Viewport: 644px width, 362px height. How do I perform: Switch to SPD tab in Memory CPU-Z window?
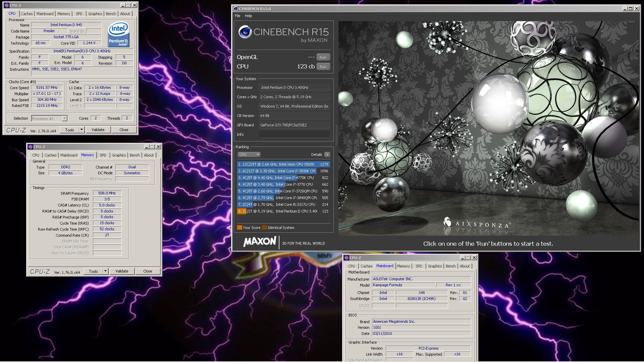103,155
